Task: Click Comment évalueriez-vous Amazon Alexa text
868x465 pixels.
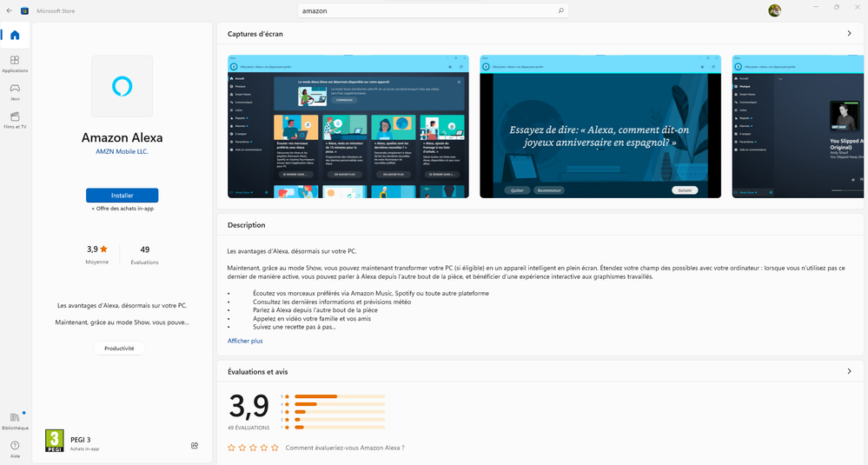Action: (345, 448)
